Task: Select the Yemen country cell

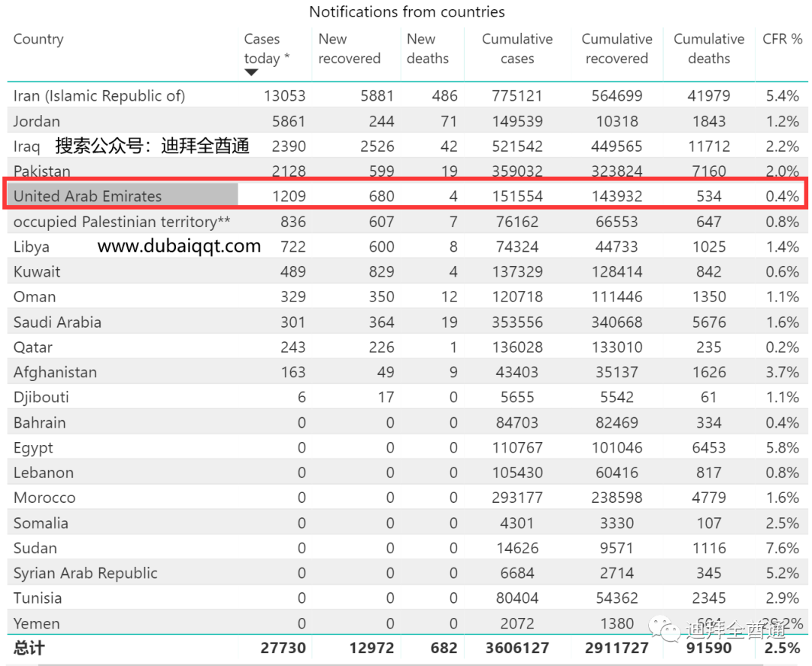Action: [37, 623]
